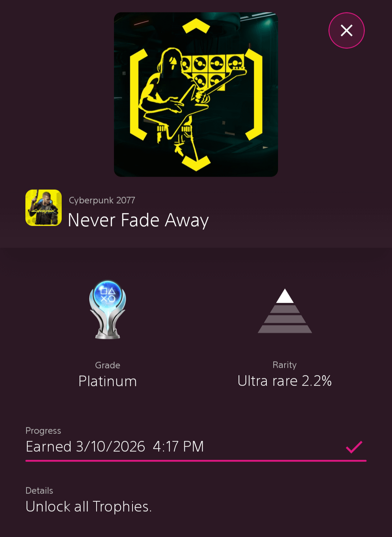This screenshot has width=392, height=537.
Task: Select the Never Fade Away trophy title
Action: click(x=138, y=220)
